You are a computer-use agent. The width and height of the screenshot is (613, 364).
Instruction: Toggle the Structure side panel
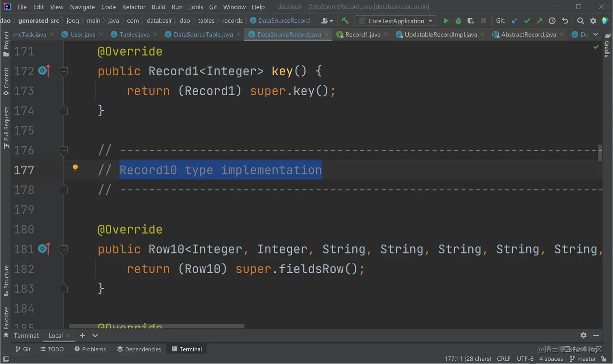pos(6,280)
